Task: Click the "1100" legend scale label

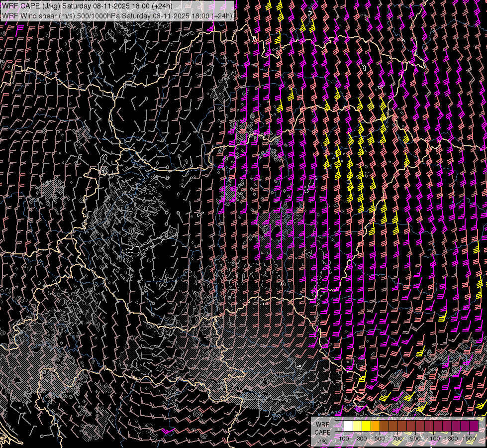Action: [433, 438]
